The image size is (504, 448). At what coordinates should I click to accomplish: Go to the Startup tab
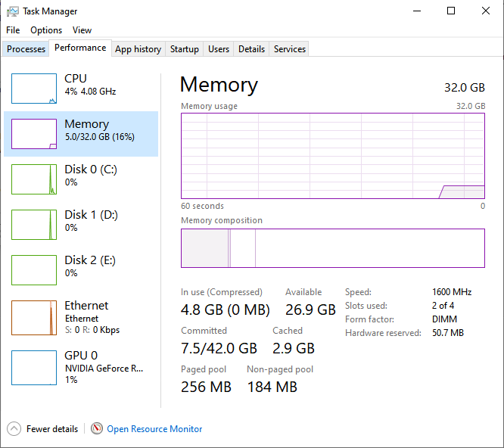(x=185, y=49)
